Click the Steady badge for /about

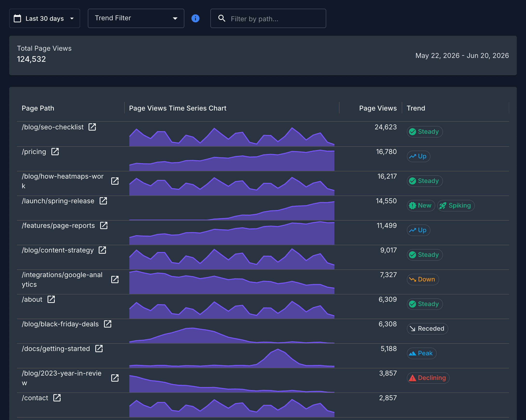coord(425,304)
